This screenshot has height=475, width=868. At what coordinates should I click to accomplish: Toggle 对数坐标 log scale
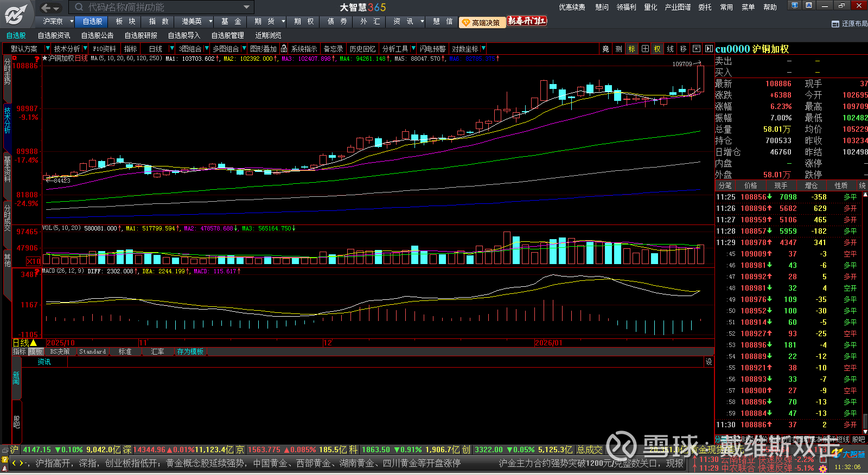[x=465, y=49]
